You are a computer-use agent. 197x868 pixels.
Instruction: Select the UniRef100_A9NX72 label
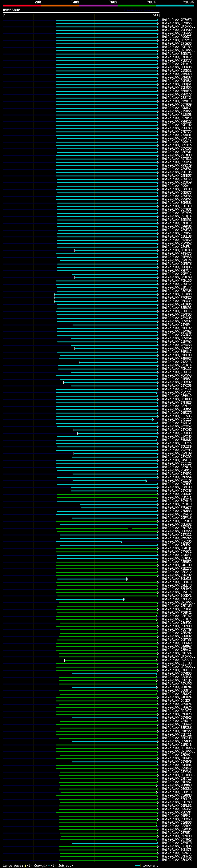click(x=176, y=94)
